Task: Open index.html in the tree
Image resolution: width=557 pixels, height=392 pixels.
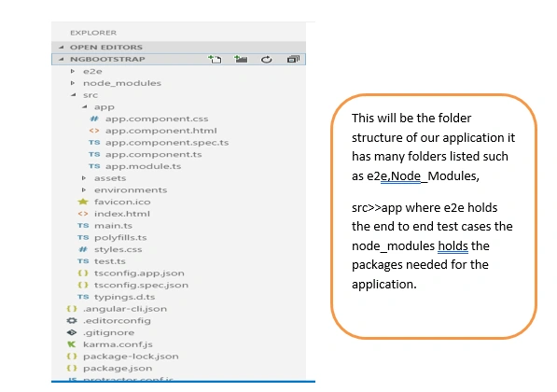Action: click(x=122, y=214)
